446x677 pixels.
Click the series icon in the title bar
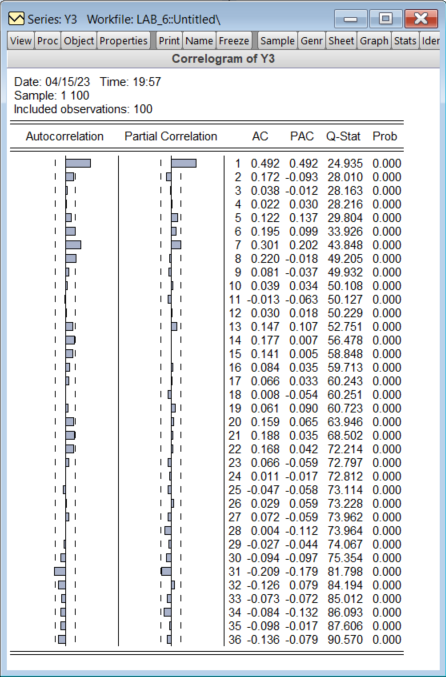16,19
